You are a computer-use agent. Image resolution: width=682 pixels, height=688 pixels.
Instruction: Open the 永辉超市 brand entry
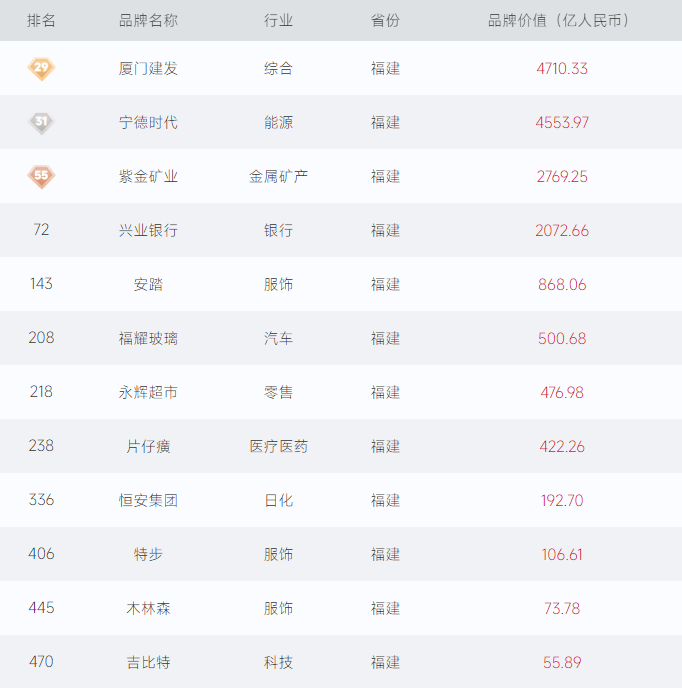point(148,393)
